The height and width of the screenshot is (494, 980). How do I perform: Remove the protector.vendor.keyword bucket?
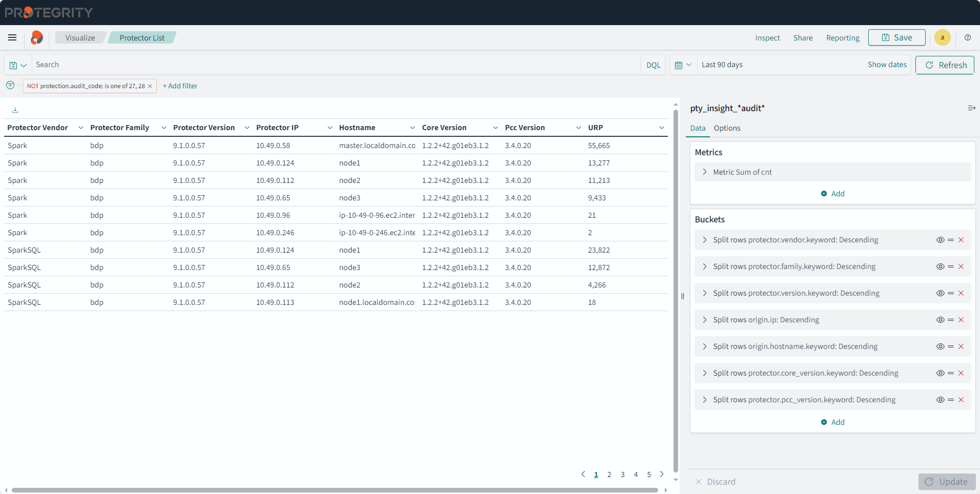tap(961, 240)
